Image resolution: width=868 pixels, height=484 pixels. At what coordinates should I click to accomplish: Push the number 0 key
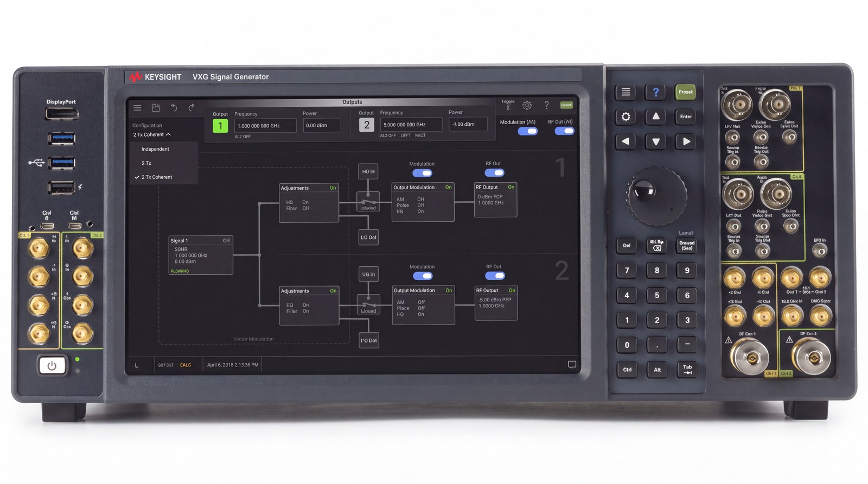pyautogui.click(x=627, y=345)
